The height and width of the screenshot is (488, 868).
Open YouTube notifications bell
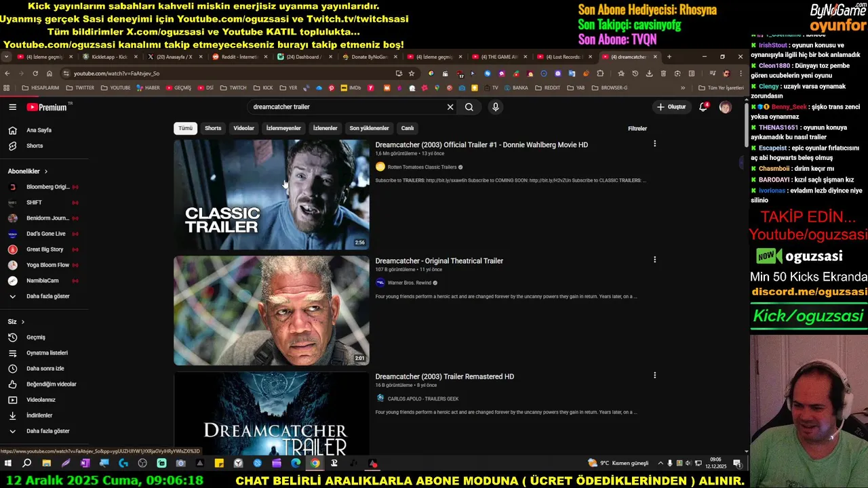click(703, 107)
